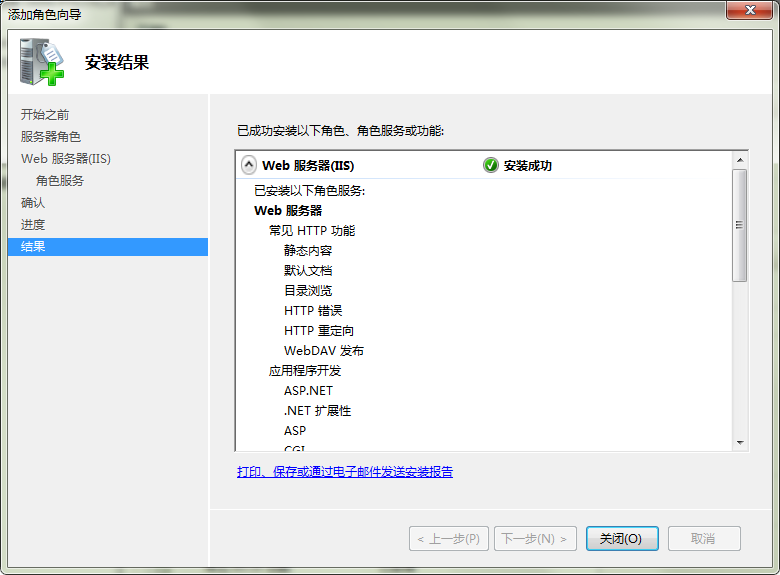Click the 应用程序开发 heading
This screenshot has height=575, width=780.
click(x=305, y=371)
